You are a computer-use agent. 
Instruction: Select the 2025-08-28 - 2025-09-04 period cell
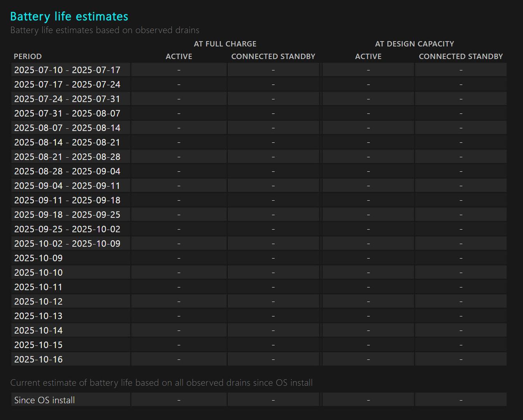click(x=67, y=171)
